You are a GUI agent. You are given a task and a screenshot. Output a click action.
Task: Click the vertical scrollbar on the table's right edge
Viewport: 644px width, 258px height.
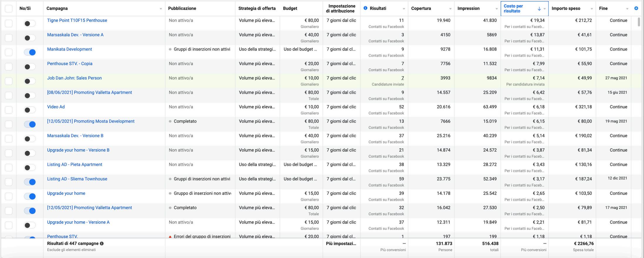click(x=639, y=22)
